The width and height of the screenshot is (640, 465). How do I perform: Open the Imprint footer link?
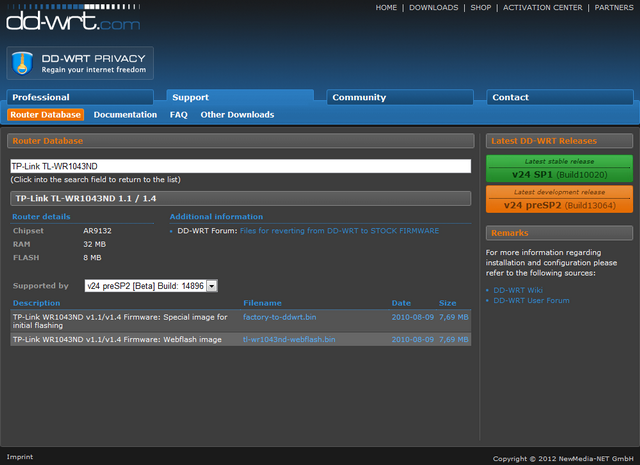pos(20,458)
